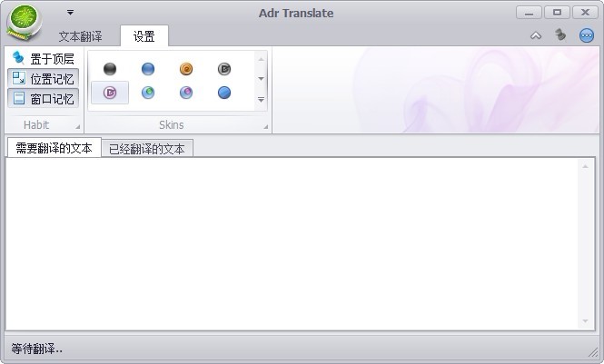
Task: Open the quick access dropdown arrow beside the logo
Action: (x=70, y=13)
